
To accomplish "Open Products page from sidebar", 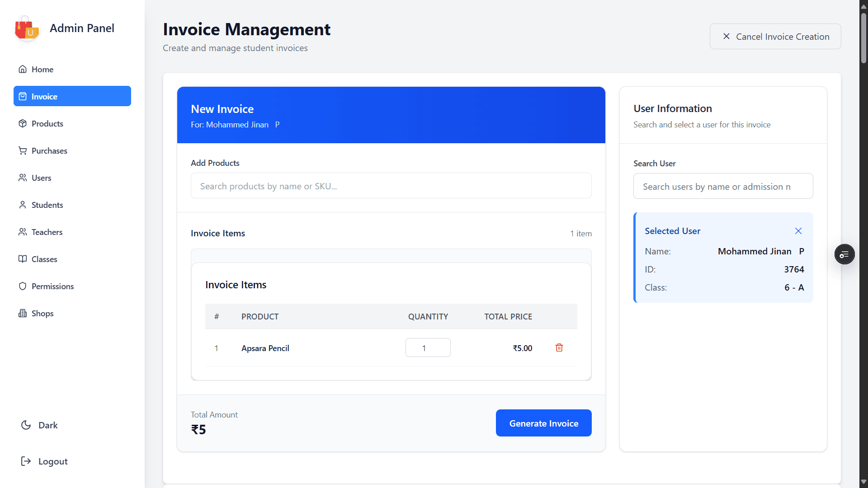I will point(72,123).
